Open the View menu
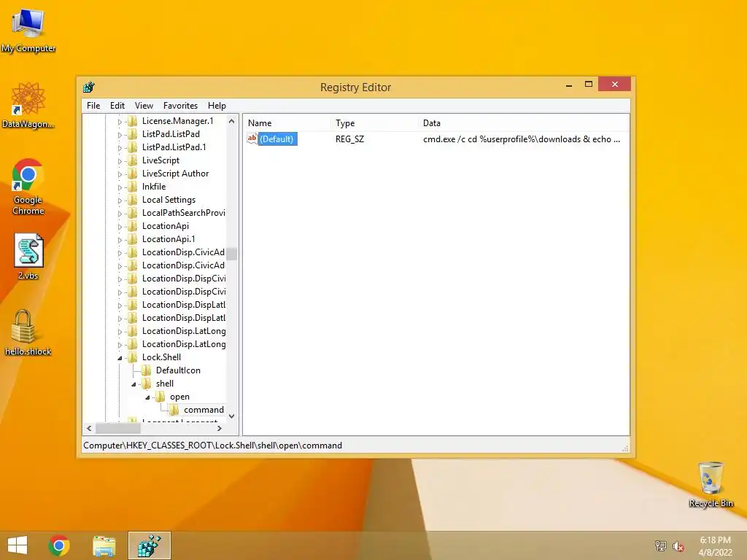The height and width of the screenshot is (560, 747). click(144, 106)
